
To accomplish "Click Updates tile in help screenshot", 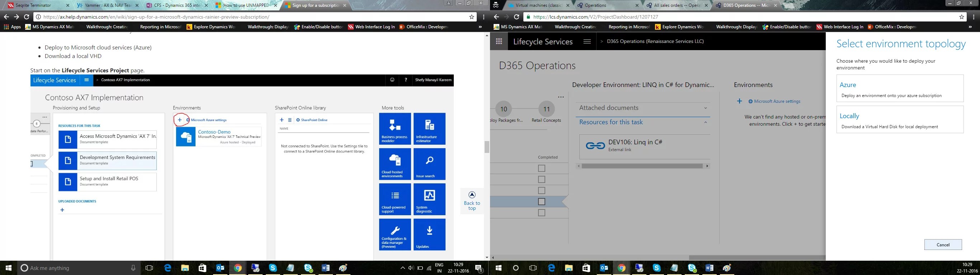I will (x=429, y=235).
